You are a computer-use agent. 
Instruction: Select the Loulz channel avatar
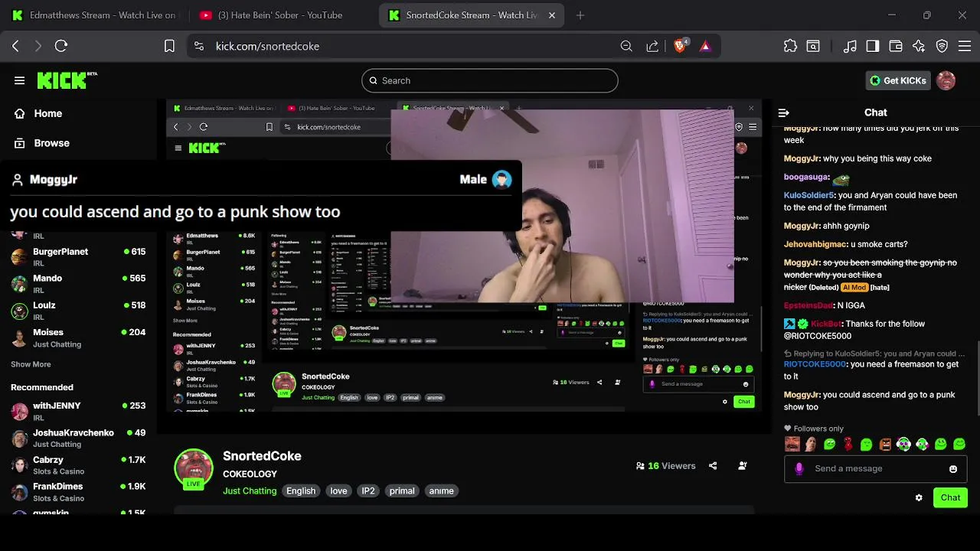(19, 311)
